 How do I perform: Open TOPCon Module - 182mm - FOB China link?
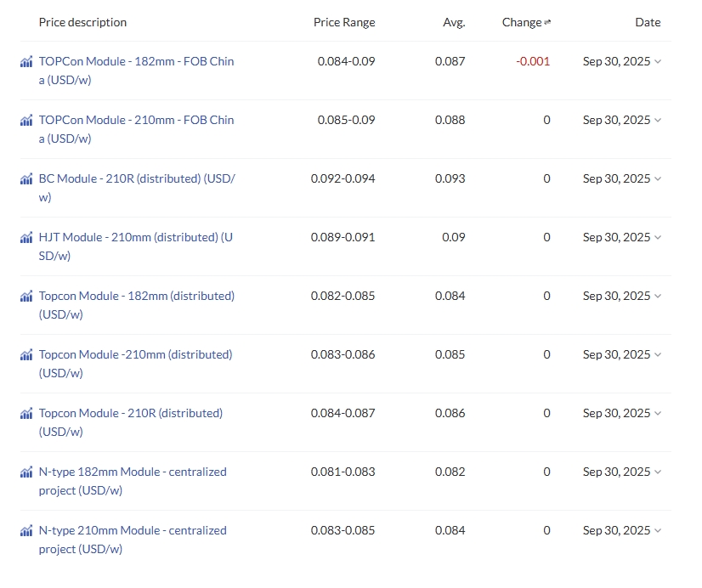coord(136,71)
